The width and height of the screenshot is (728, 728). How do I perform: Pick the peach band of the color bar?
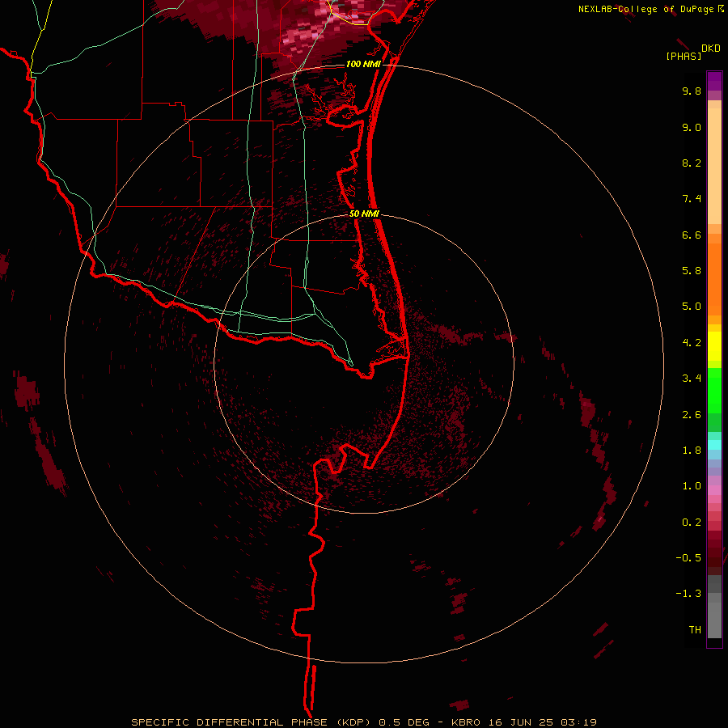(714, 166)
